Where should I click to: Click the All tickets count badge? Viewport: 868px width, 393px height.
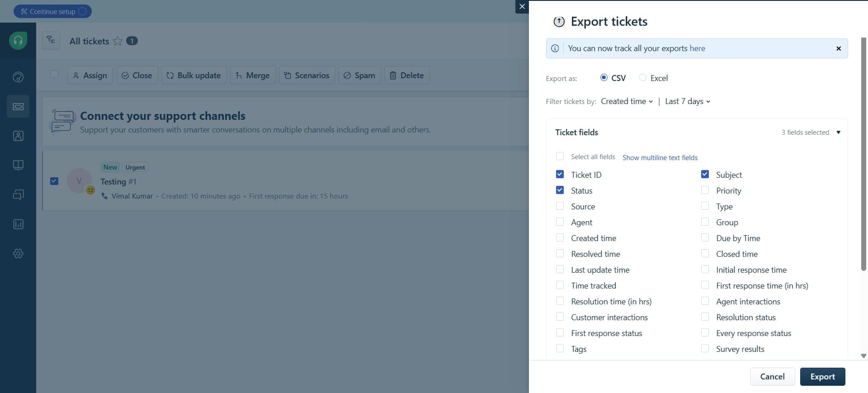tap(132, 41)
